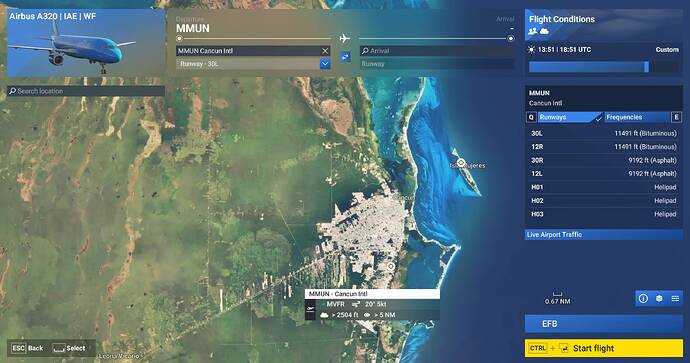Click the multiplayer people icon under Flight Conditions
The image size is (690, 363).
[x=533, y=31]
